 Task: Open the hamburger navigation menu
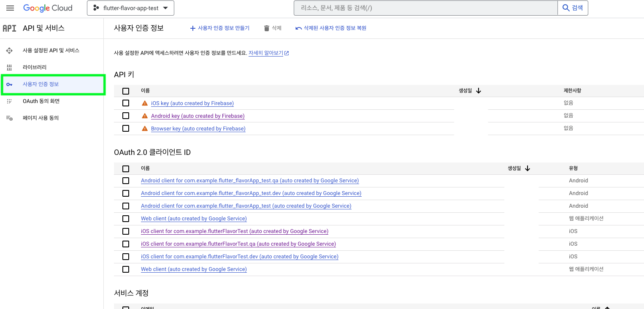pos(10,8)
